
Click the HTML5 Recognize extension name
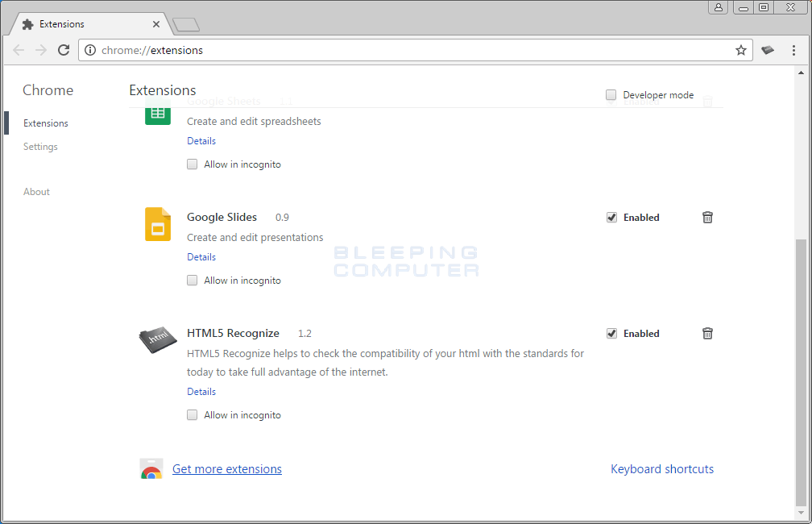click(x=233, y=333)
